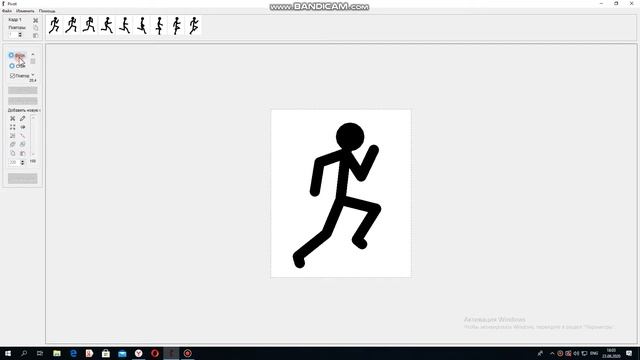640x360 pixels.
Task: Click the tool icon below the center icon
Action: click(13, 136)
